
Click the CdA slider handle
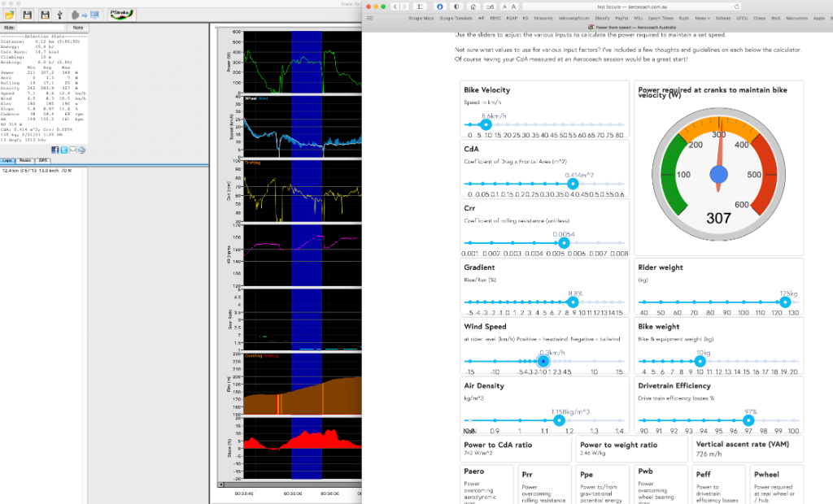(573, 185)
